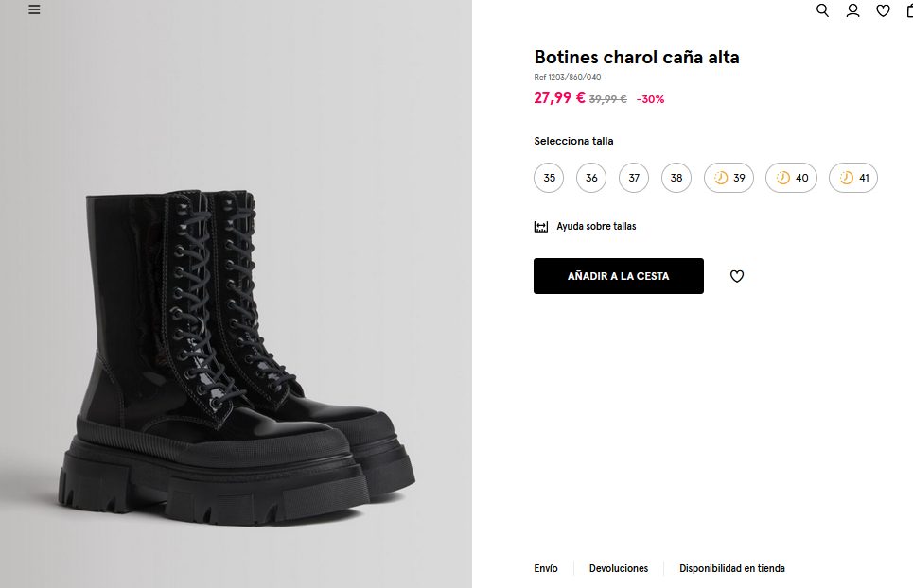Open the Devoluciones tab

(619, 568)
